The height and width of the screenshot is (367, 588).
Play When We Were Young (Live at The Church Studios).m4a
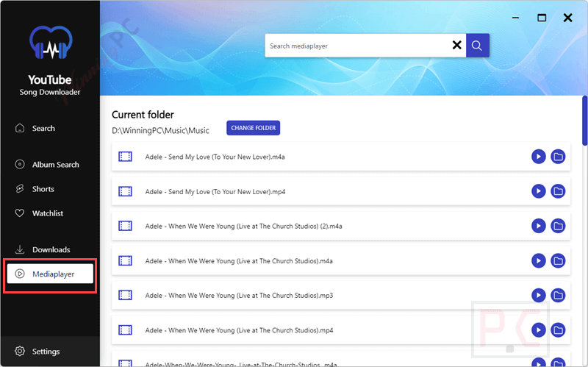[539, 260]
